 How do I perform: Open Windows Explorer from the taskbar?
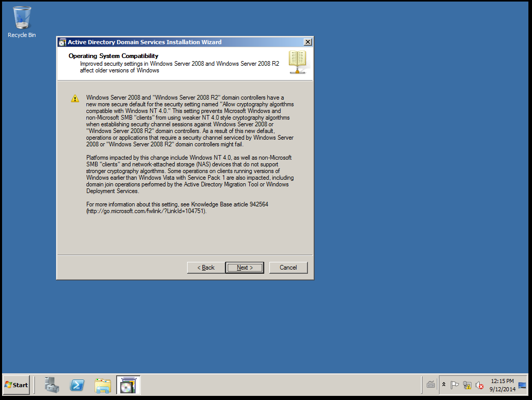click(102, 386)
